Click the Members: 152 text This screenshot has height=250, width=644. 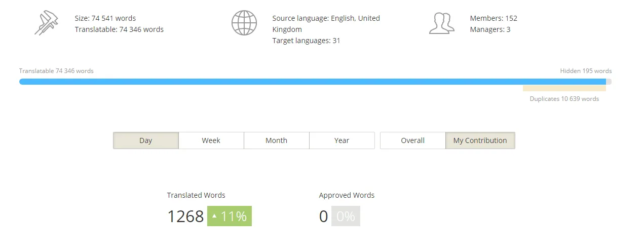click(x=494, y=18)
